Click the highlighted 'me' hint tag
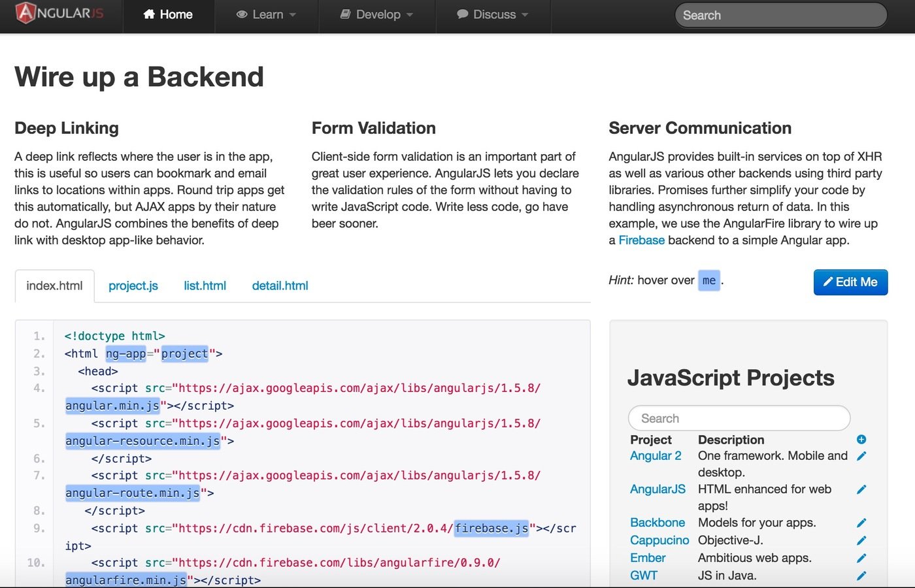 (x=709, y=280)
